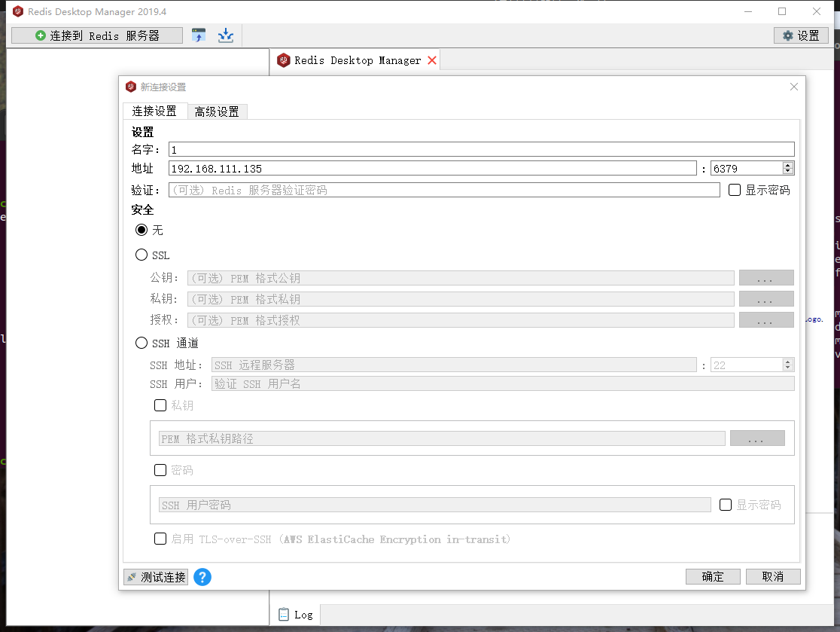Minimize the Redis Desktop Manager window
The width and height of the screenshot is (840, 632).
click(748, 11)
